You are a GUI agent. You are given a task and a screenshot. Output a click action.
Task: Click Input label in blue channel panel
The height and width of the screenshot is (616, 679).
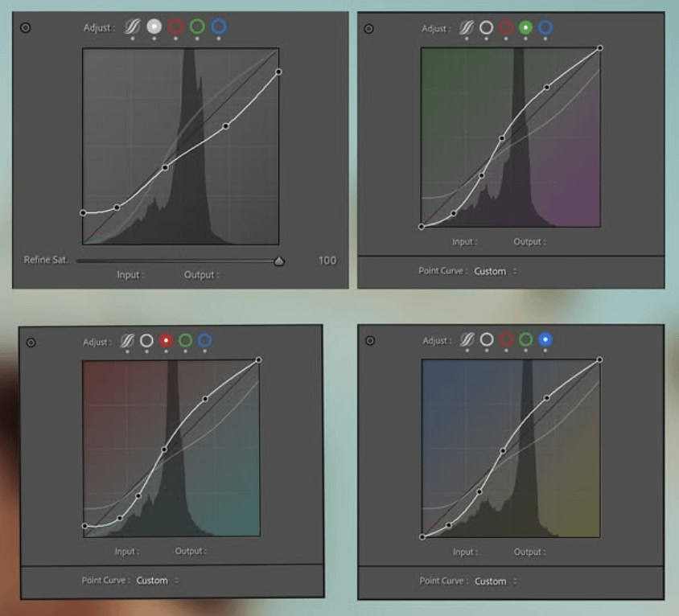[x=466, y=552]
